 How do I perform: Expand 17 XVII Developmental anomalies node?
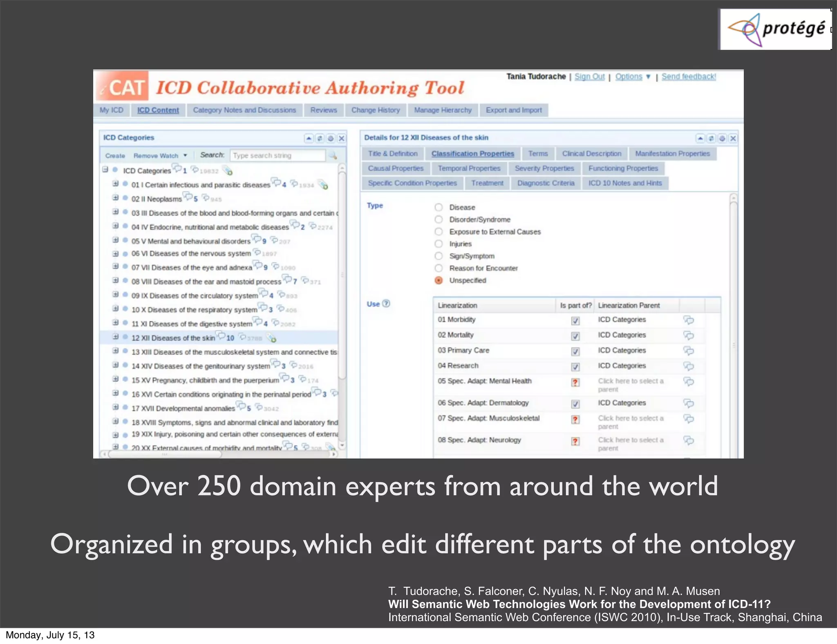tap(116, 407)
